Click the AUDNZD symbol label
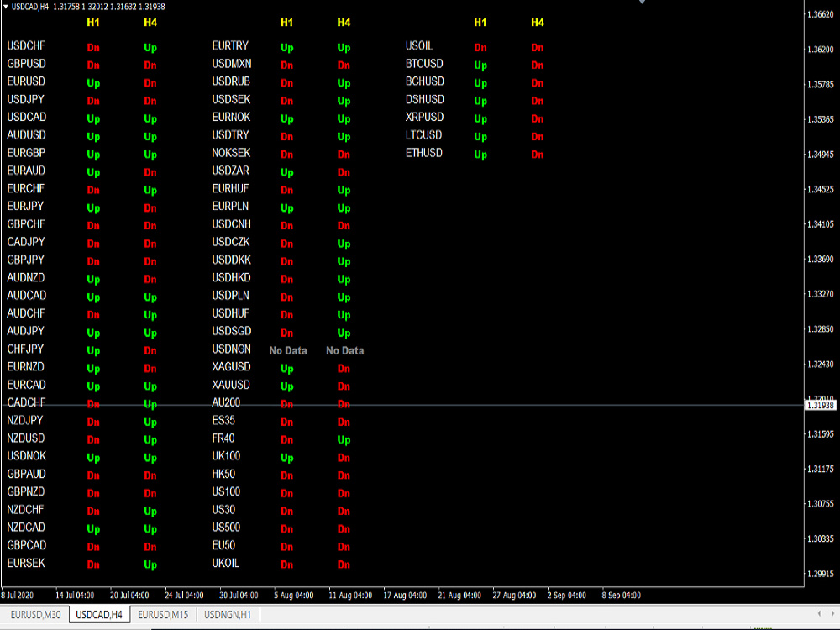The width and height of the screenshot is (840, 630). [x=26, y=278]
